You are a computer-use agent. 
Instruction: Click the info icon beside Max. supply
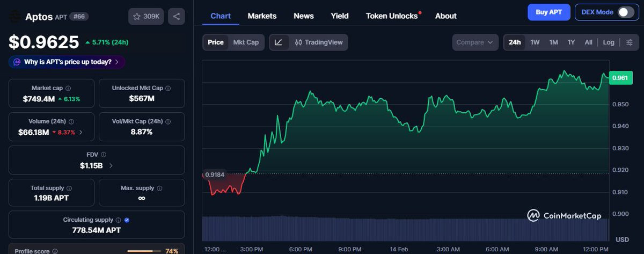[159, 188]
